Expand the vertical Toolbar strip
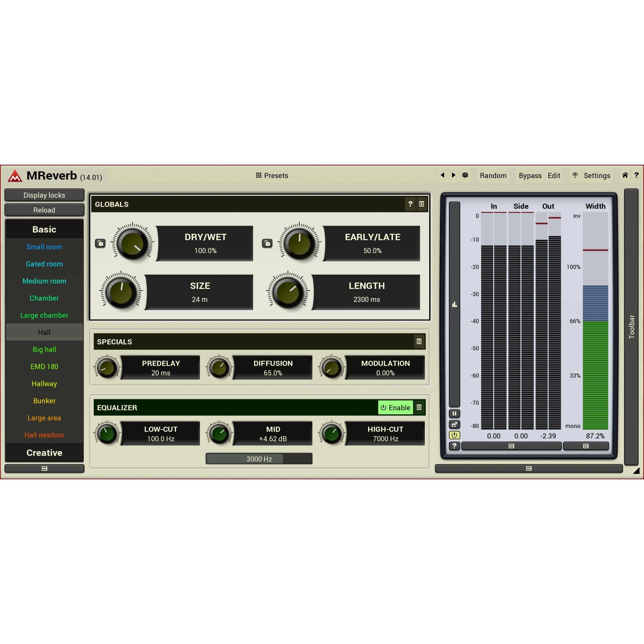 click(x=631, y=327)
